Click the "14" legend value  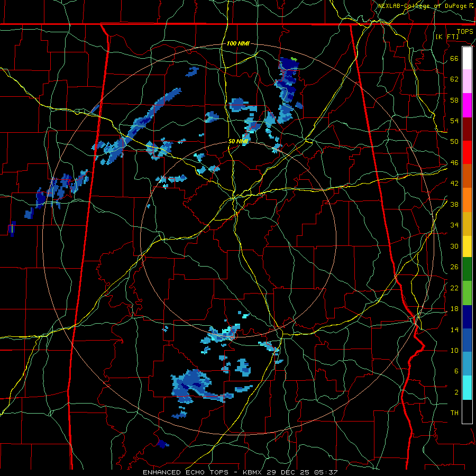(x=454, y=329)
